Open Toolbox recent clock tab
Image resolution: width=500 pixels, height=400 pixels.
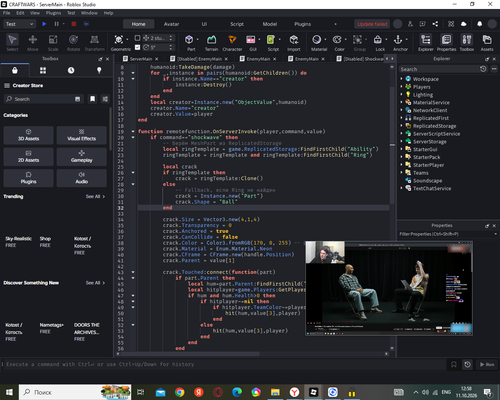[71, 70]
